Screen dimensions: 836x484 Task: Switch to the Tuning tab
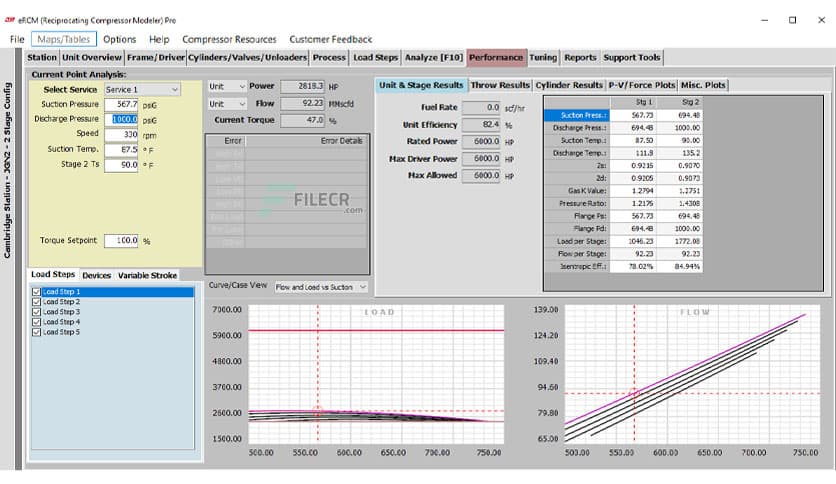[543, 58]
